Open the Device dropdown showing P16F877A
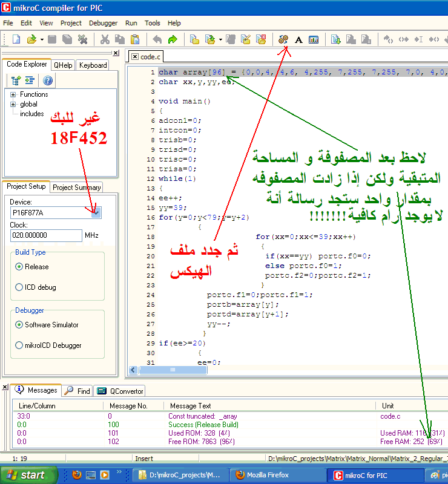The width and height of the screenshot is (448, 484). (x=96, y=213)
